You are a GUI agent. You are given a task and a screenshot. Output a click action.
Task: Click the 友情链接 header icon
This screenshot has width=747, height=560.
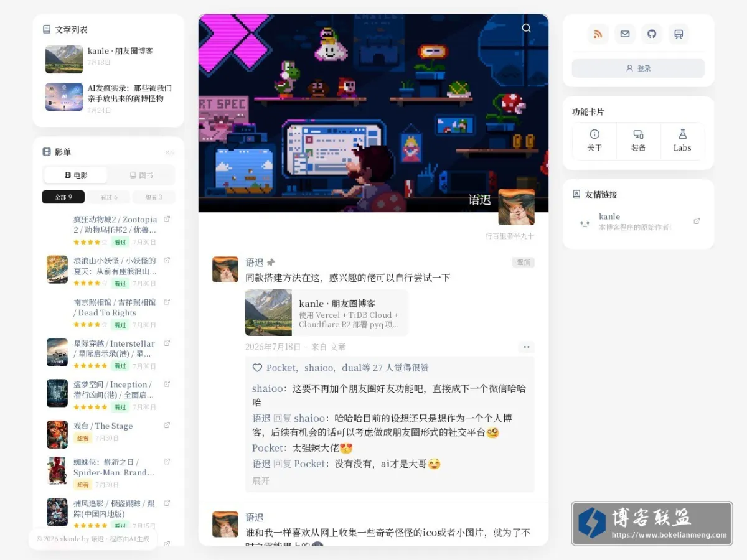pos(576,194)
